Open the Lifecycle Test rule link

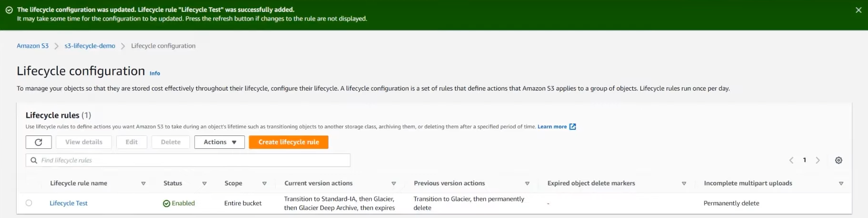[69, 203]
